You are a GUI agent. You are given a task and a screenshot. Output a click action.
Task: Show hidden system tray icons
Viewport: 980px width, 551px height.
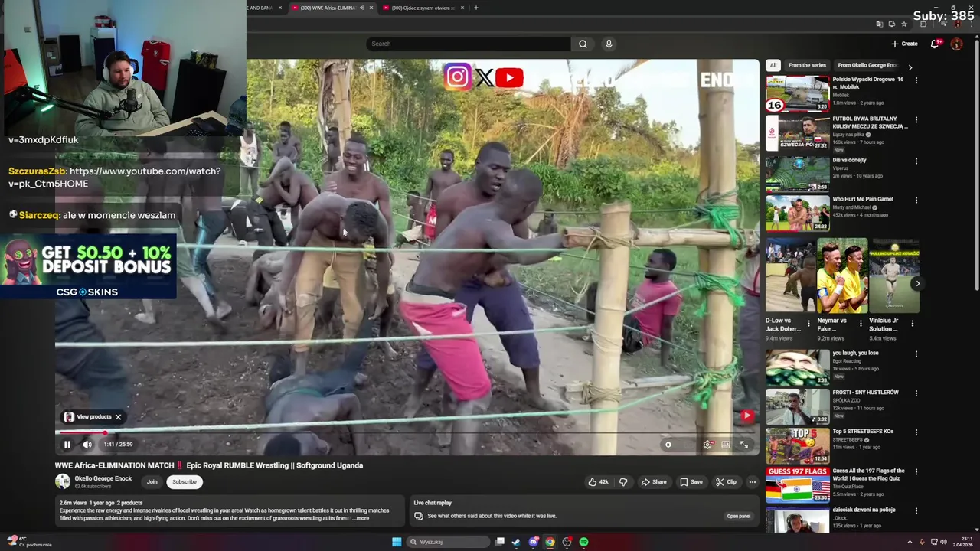click(910, 542)
